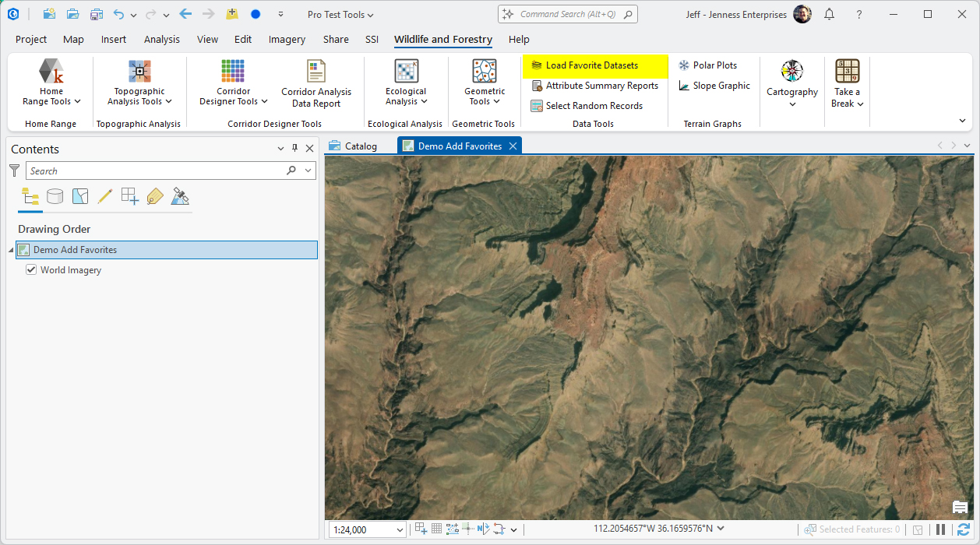Viewport: 980px width, 545px height.
Task: Click the blue back arrow
Action: pos(185,14)
